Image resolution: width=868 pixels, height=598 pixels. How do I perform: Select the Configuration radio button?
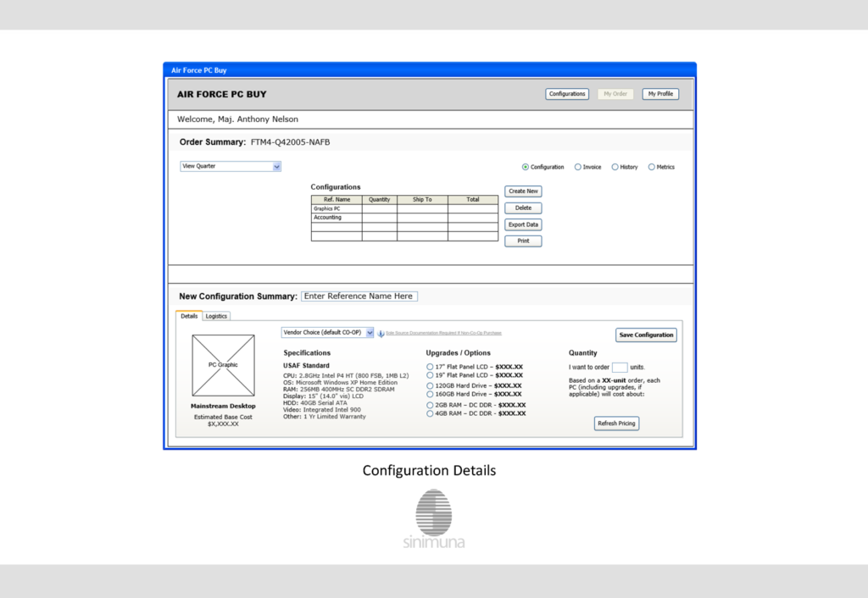click(525, 167)
